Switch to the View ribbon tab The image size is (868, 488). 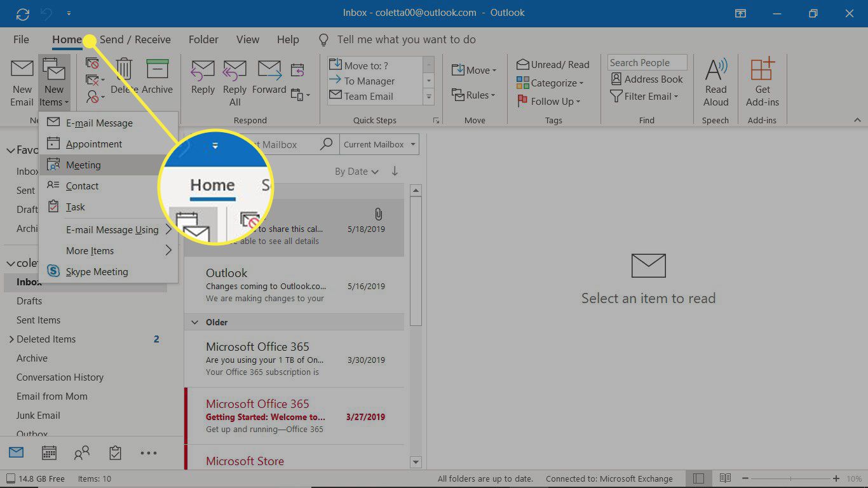point(247,39)
